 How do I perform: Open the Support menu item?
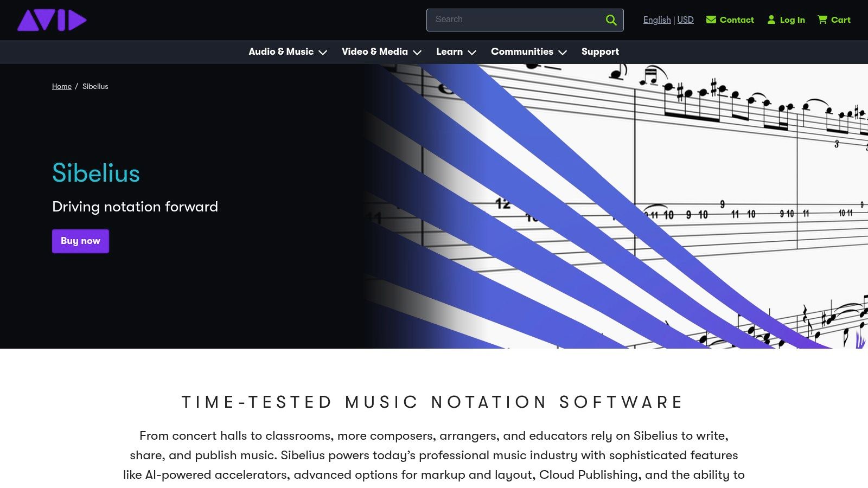click(600, 52)
